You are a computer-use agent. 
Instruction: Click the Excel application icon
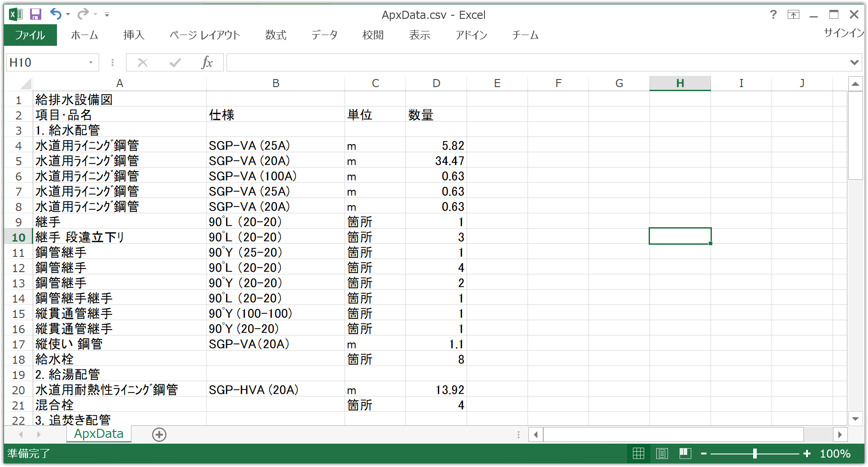(x=16, y=14)
